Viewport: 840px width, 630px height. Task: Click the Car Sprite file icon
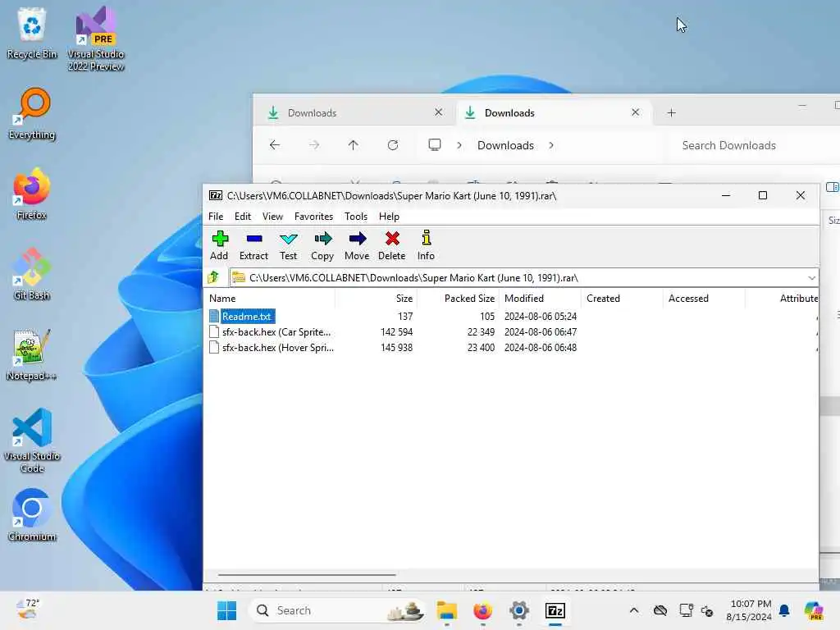214,332
